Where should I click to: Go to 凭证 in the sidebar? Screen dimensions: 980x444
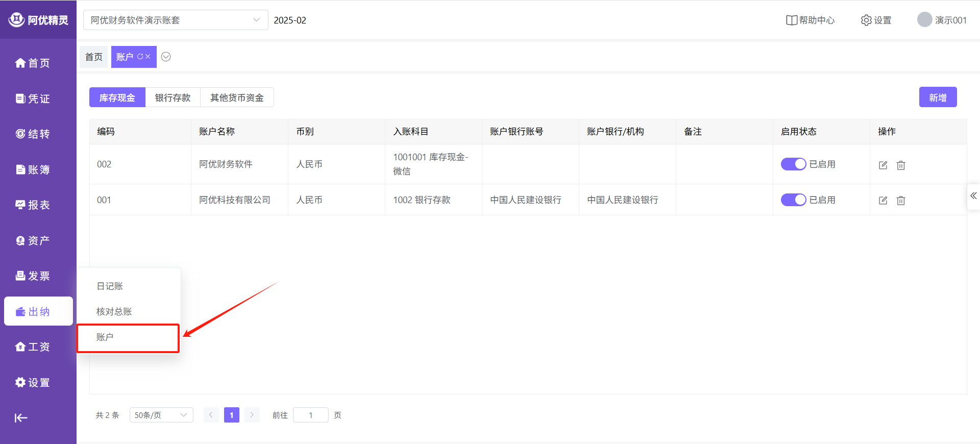pos(33,98)
